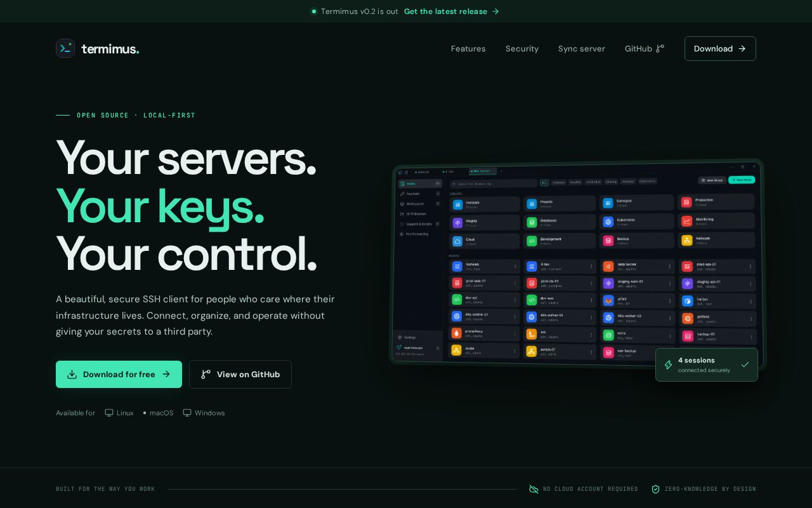
Task: Click the Termimus terminal logo icon
Action: [65, 48]
